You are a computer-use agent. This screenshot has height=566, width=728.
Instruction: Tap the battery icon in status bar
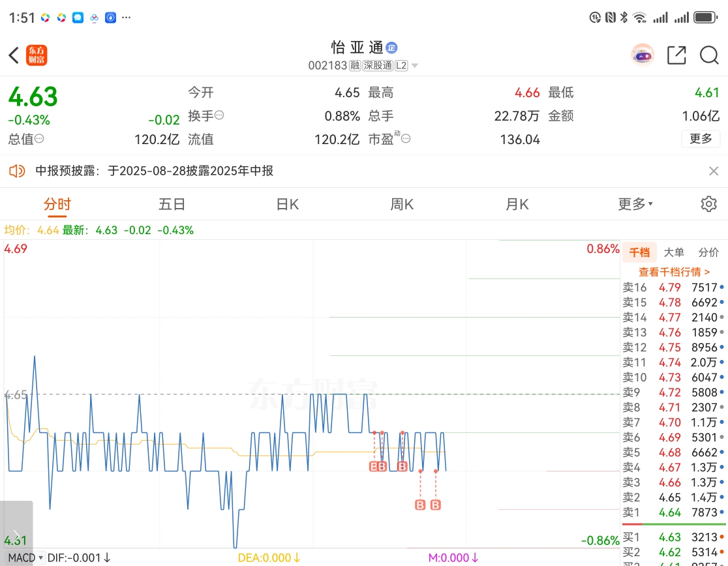pyautogui.click(x=705, y=18)
